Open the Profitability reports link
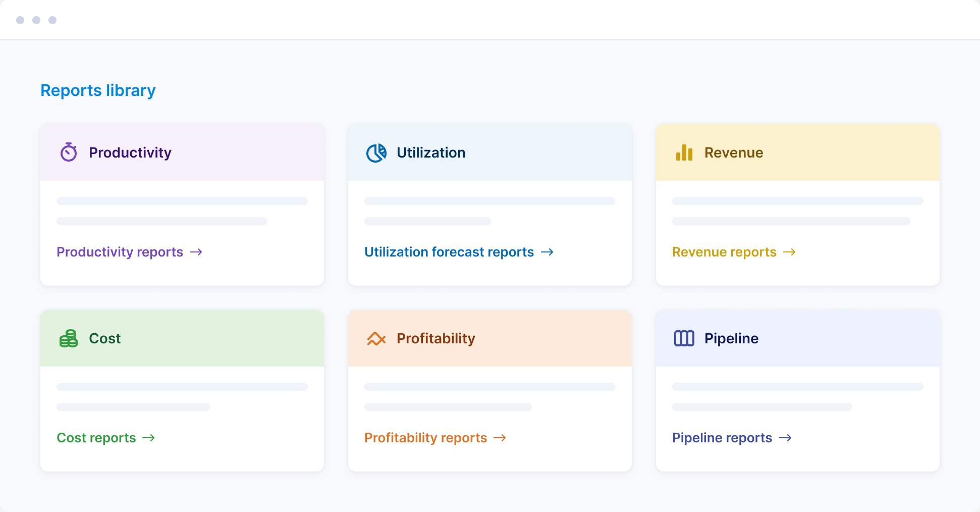Viewport: 980px width, 512px height. pos(426,438)
